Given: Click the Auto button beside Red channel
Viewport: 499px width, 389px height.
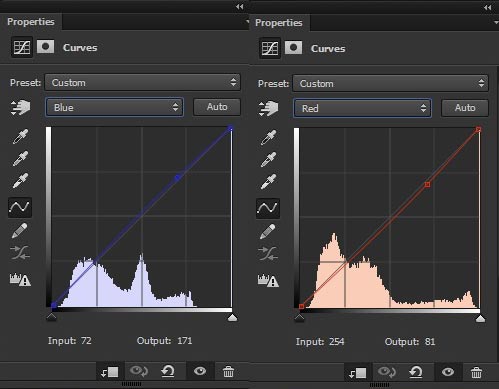Looking at the screenshot, I should point(465,108).
